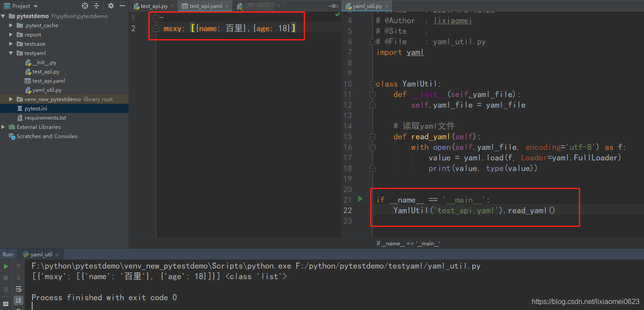
Task: Select pytest.ini in project tree
Action: pyautogui.click(x=36, y=108)
